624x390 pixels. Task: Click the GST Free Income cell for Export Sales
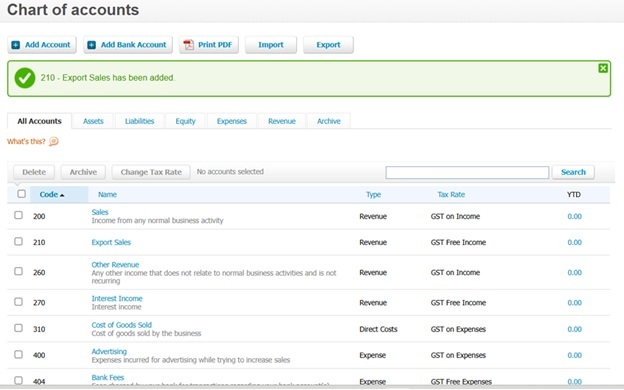458,242
